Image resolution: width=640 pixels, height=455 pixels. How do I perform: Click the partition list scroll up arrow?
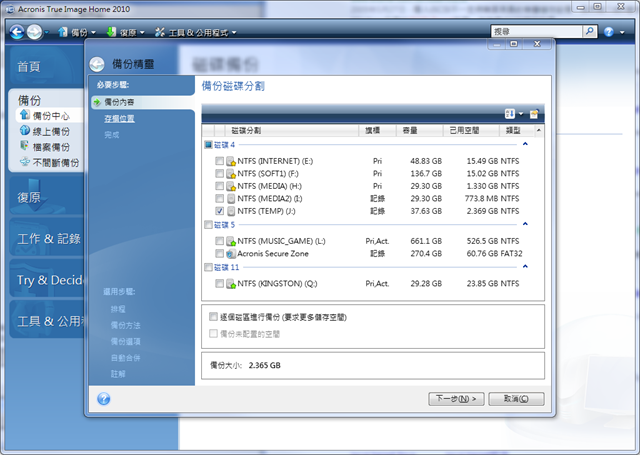click(539, 130)
